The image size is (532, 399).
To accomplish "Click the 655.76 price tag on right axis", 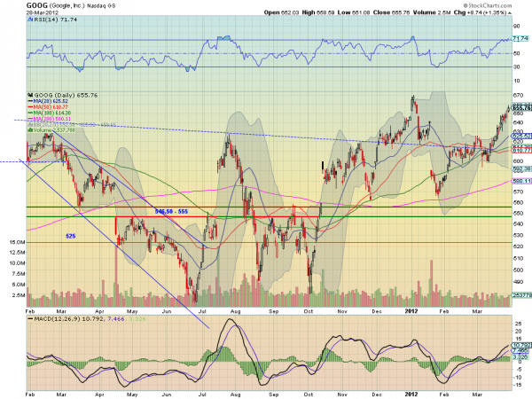I will click(522, 108).
